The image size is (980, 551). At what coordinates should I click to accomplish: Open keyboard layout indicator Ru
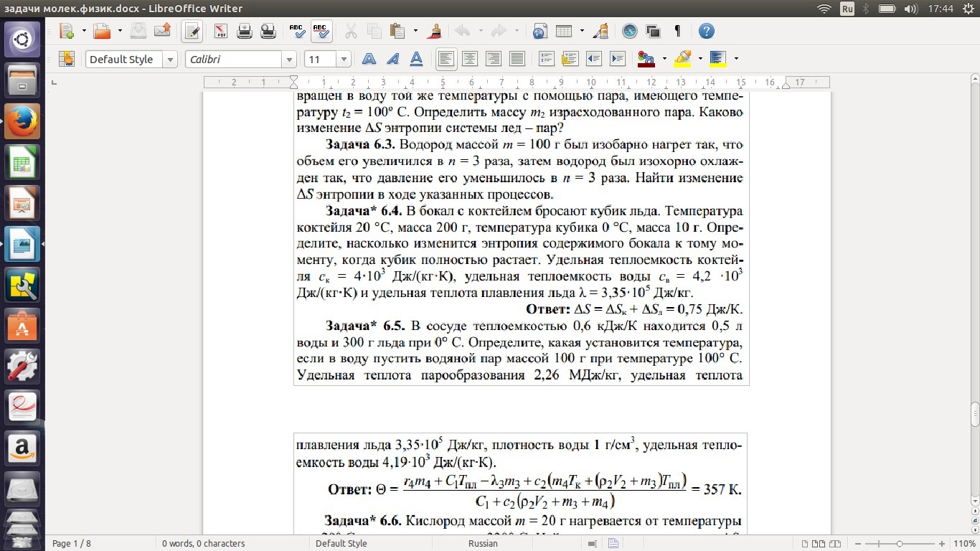pos(847,9)
